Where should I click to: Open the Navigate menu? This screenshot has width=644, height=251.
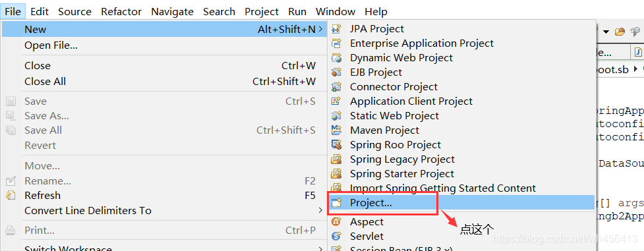point(173,11)
